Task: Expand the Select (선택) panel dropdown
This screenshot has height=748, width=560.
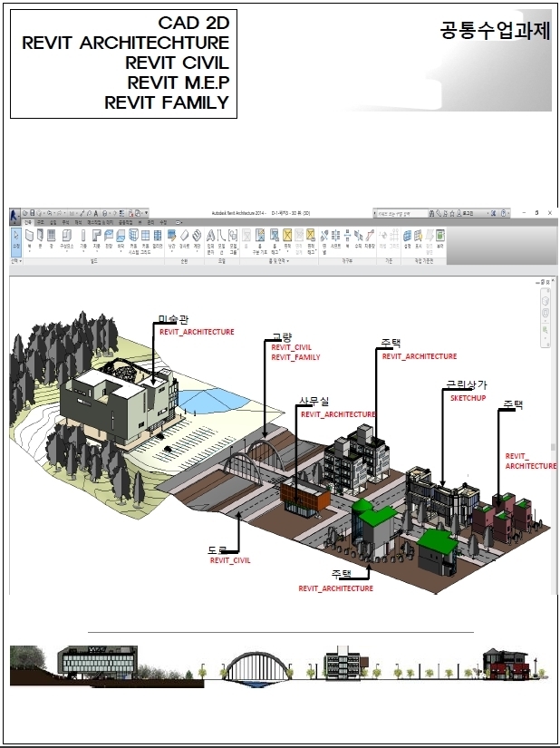Action: 16,261
